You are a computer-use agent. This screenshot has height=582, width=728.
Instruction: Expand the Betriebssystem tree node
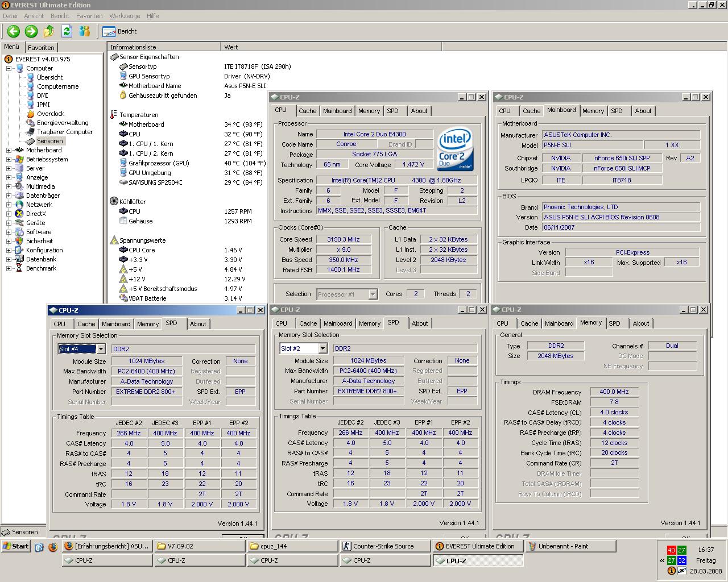tap(9, 159)
